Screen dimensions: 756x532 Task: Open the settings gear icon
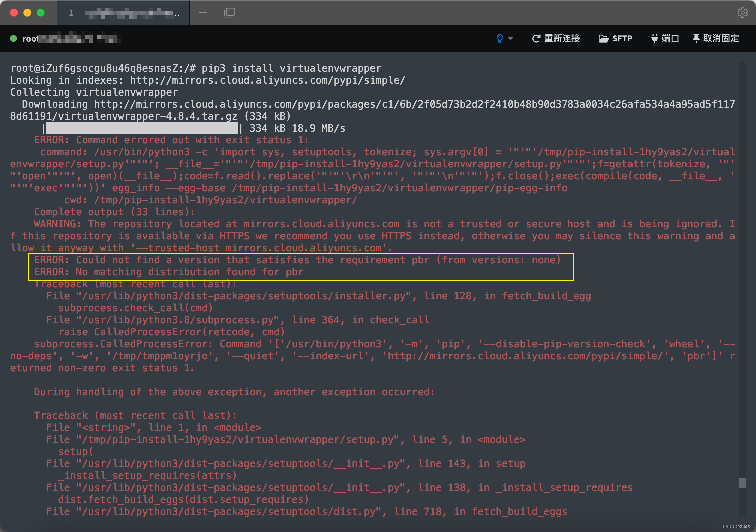click(x=742, y=13)
